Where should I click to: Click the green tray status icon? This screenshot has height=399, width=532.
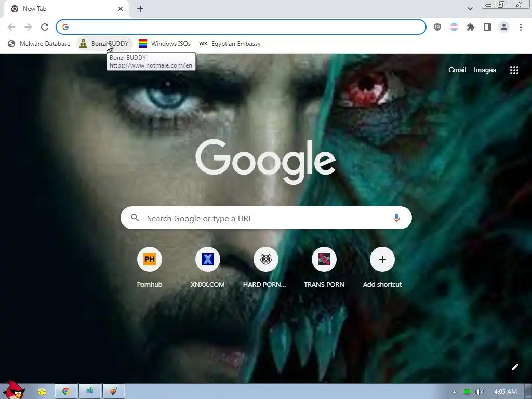[467, 392]
